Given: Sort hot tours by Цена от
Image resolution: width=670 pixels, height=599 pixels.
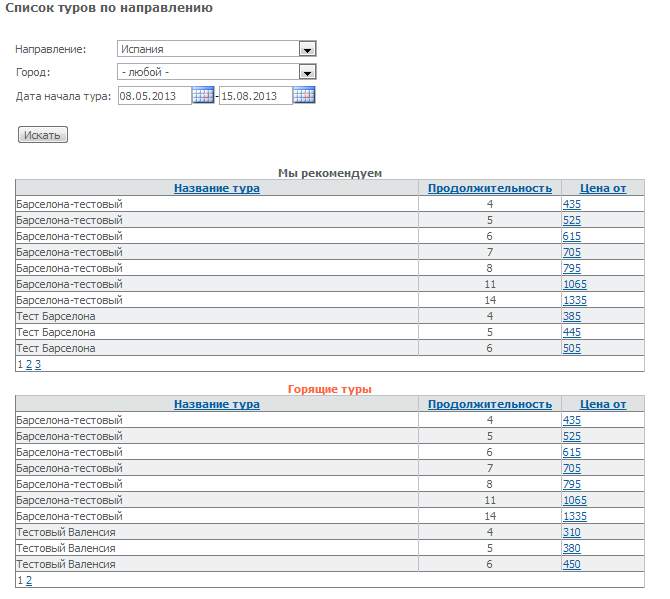Looking at the screenshot, I should point(603,404).
